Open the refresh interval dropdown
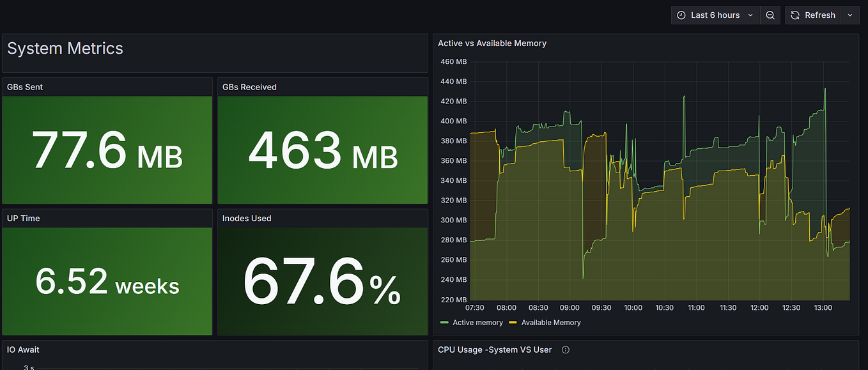This screenshot has height=370, width=868. tap(850, 15)
